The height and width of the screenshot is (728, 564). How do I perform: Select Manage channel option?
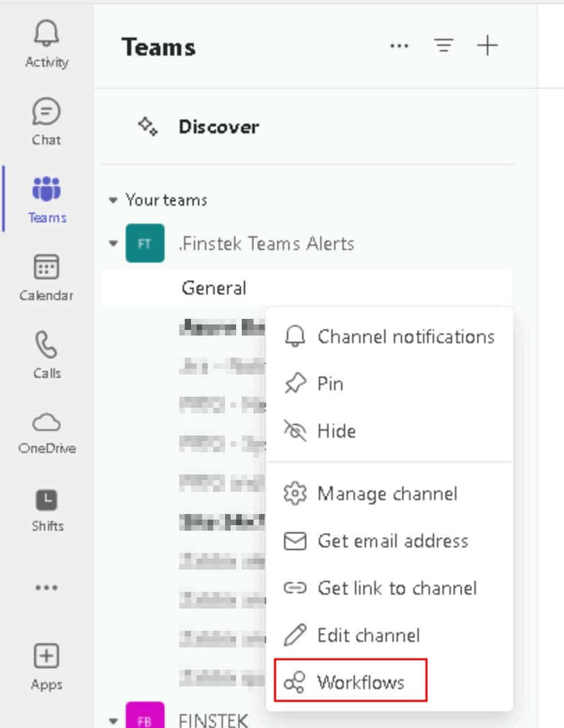click(x=390, y=493)
